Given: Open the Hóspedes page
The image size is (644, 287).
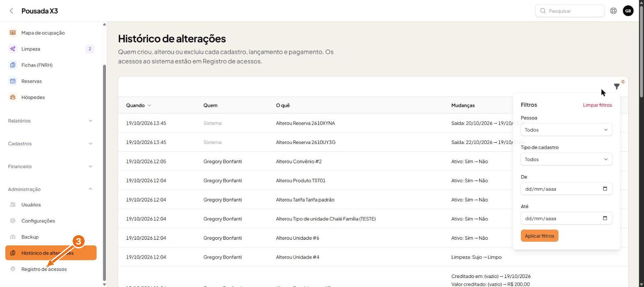Looking at the screenshot, I should (51, 97).
